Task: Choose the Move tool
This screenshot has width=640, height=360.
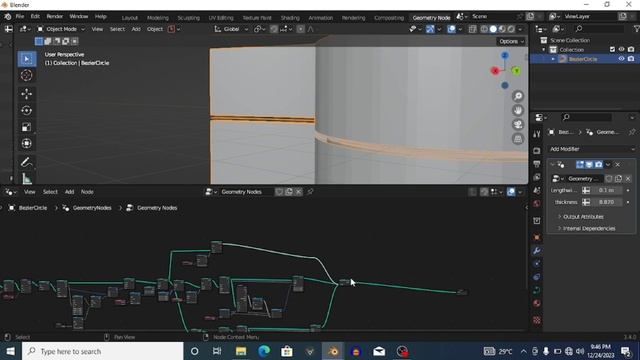Action: point(27,94)
